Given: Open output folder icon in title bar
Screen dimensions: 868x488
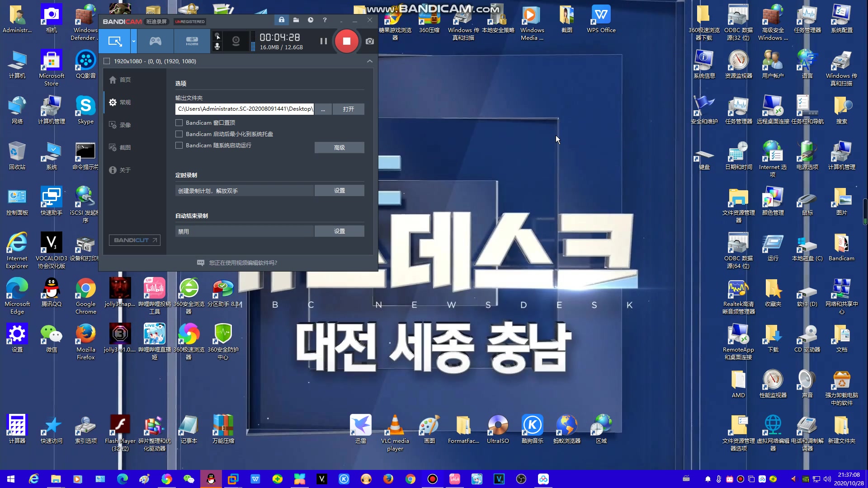Looking at the screenshot, I should coord(296,20).
